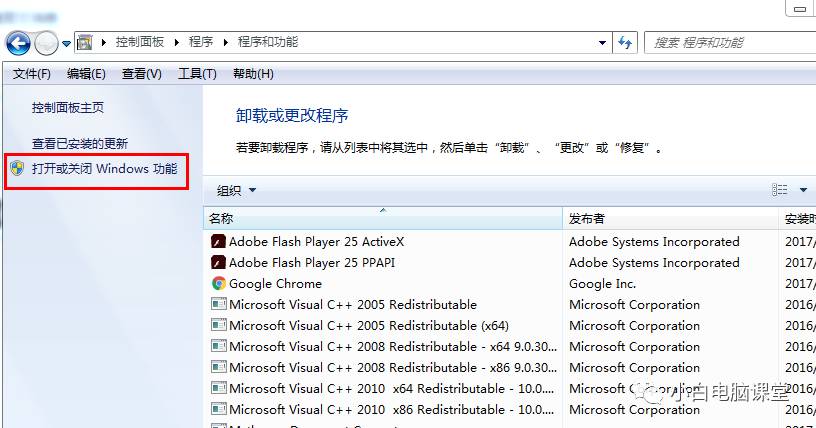
Task: Select Google Chrome program name
Action: [275, 284]
